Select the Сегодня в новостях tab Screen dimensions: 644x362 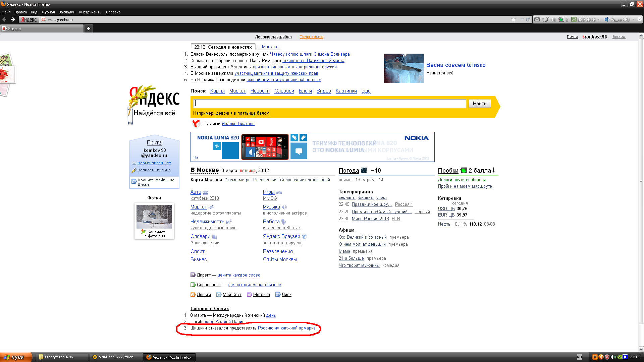coord(230,47)
